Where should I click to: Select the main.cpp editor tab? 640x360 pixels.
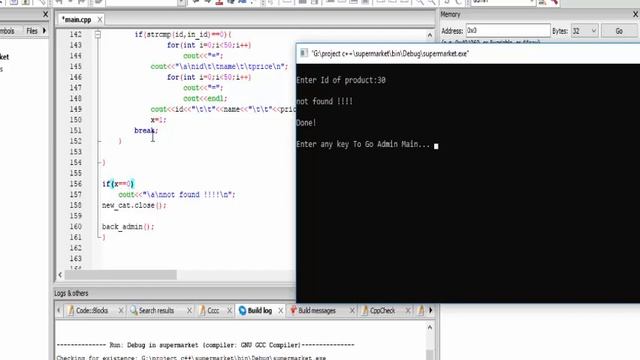[76, 19]
